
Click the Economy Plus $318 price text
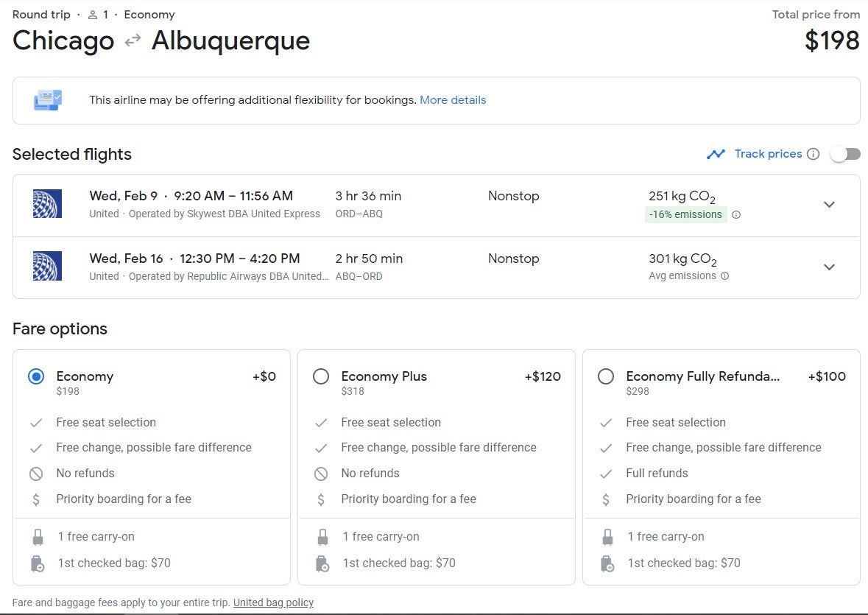click(353, 391)
